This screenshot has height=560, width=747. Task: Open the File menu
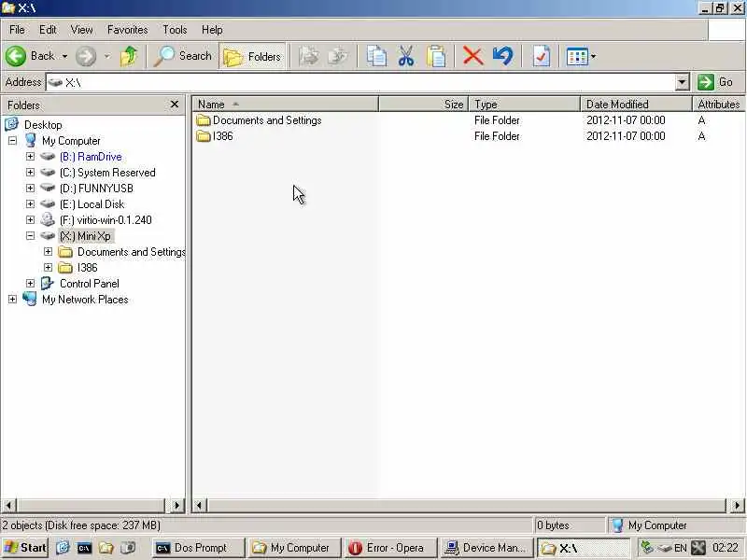17,30
